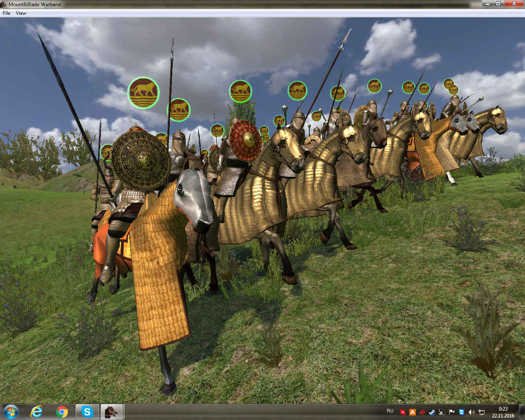This screenshot has width=525, height=420.
Task: Open Google Chrome from the taskbar
Action: click(62, 411)
